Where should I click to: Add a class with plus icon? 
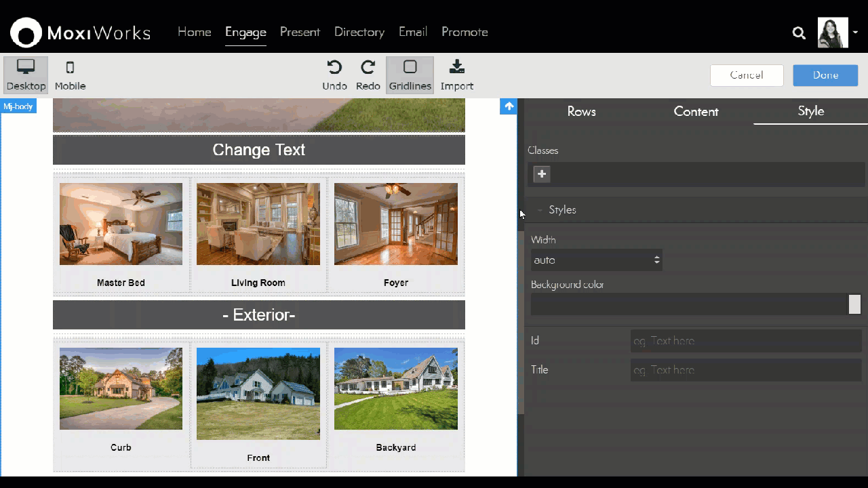click(542, 174)
